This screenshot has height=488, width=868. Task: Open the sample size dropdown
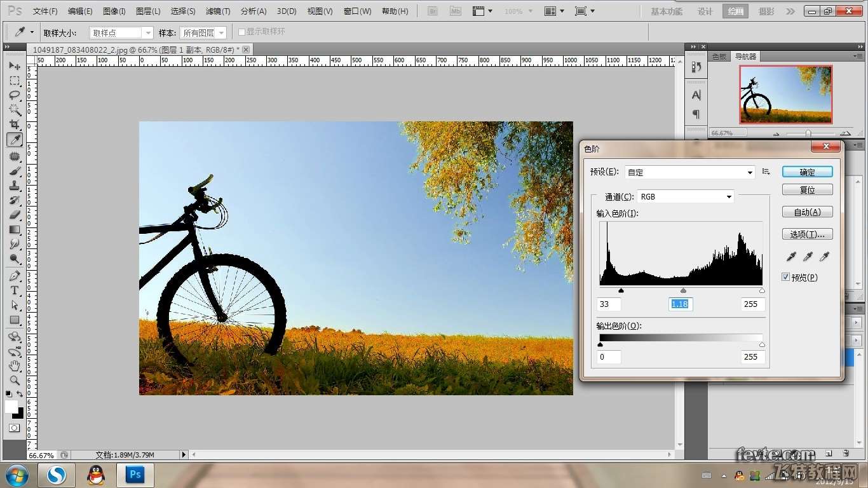click(121, 32)
